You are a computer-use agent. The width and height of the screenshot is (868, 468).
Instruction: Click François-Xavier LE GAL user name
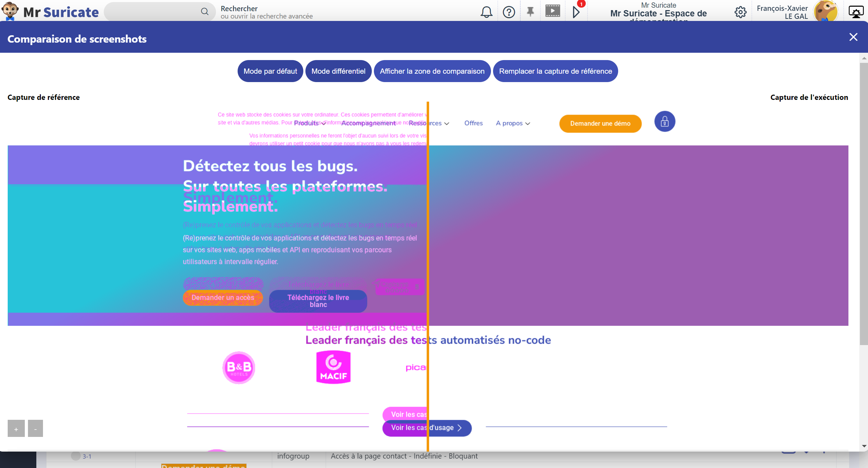(x=782, y=12)
